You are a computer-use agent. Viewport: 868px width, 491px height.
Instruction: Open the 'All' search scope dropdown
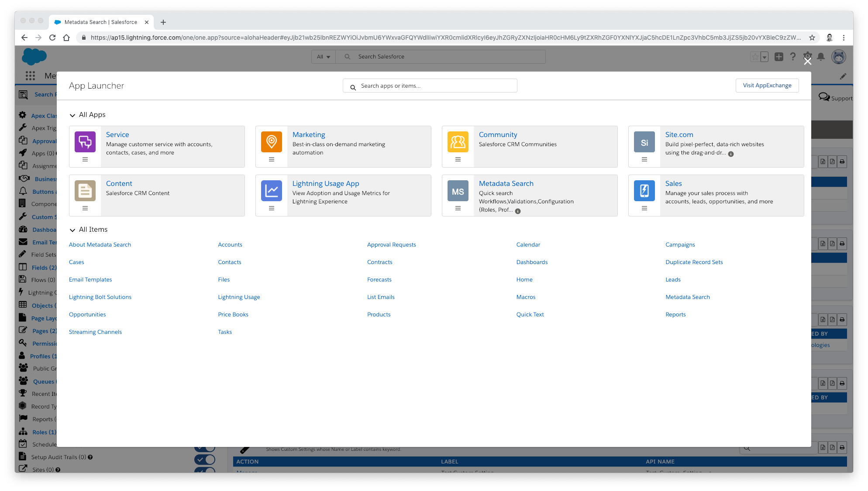pyautogui.click(x=323, y=56)
